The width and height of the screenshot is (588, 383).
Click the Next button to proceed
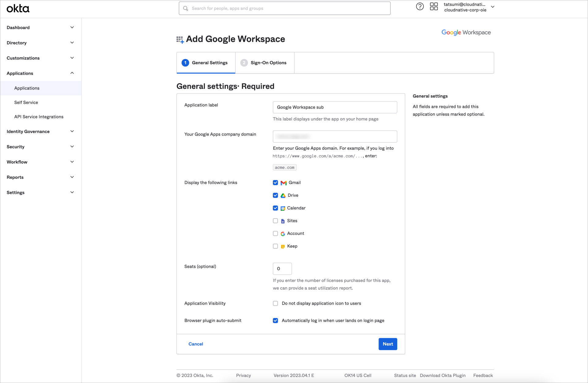(x=388, y=344)
